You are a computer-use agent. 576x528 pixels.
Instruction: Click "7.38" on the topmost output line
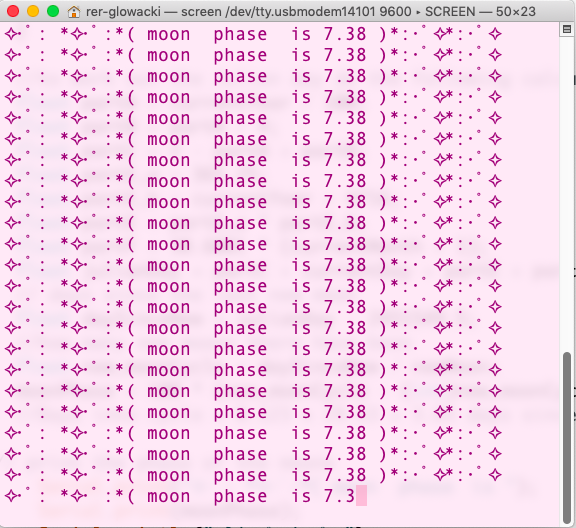(345, 34)
